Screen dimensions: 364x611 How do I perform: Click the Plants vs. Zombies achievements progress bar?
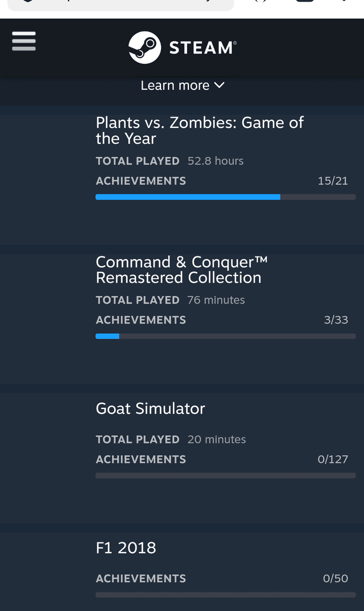tap(225, 197)
